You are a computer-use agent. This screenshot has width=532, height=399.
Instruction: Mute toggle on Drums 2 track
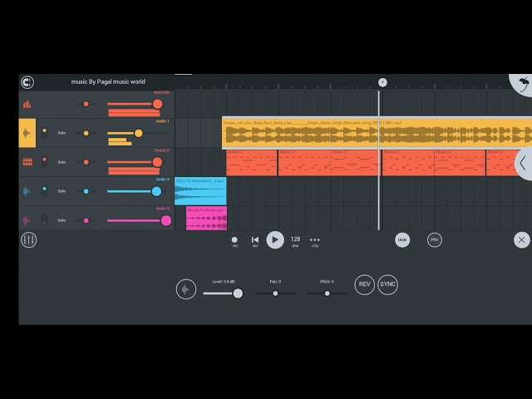[x=44, y=162]
